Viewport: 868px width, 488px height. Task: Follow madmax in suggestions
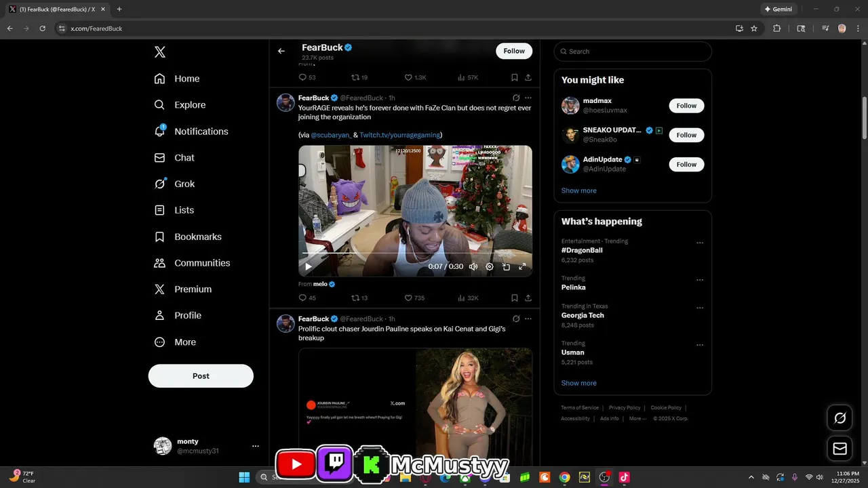(x=686, y=106)
